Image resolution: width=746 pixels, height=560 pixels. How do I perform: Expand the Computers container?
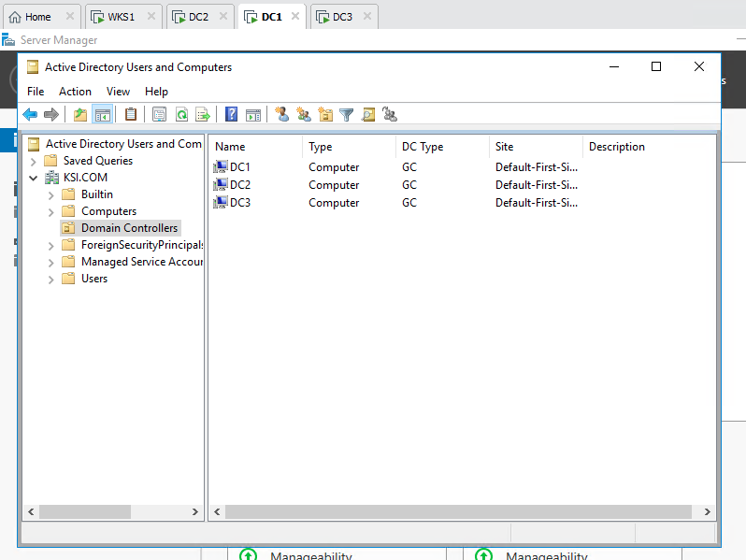(50, 212)
